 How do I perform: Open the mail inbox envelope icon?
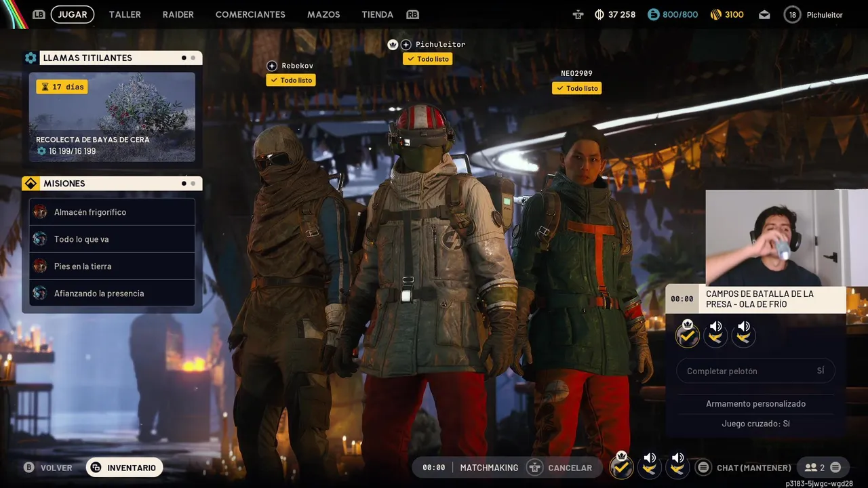(764, 14)
